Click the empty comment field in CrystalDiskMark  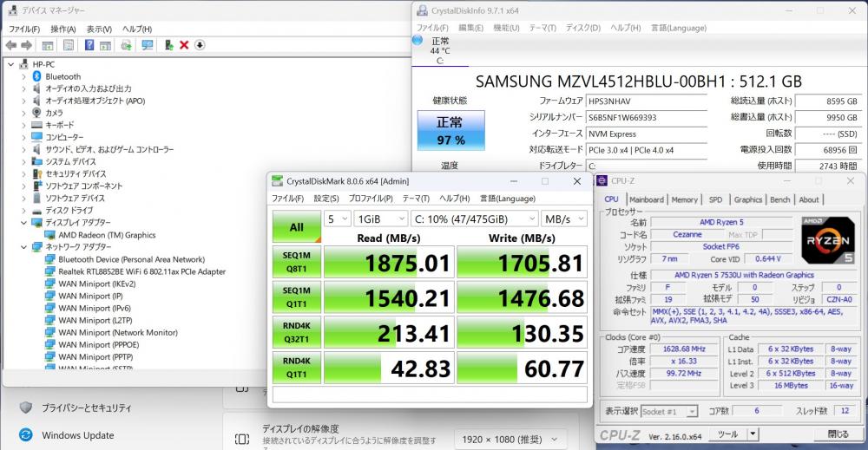tap(430, 395)
